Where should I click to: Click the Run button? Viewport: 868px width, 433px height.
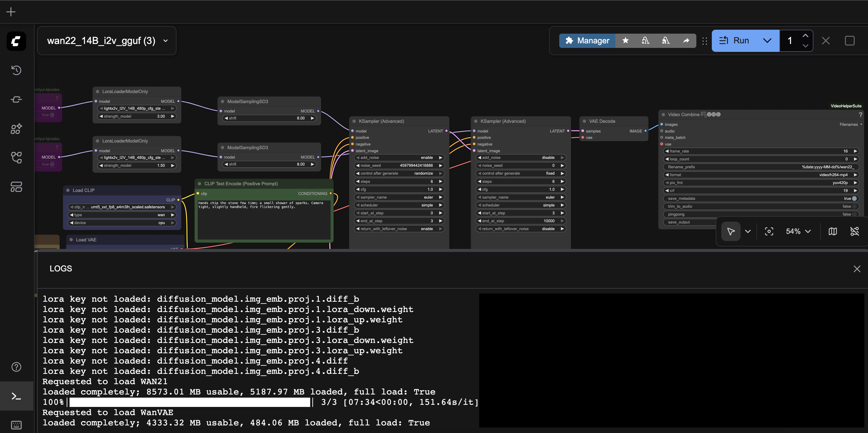[x=735, y=40]
